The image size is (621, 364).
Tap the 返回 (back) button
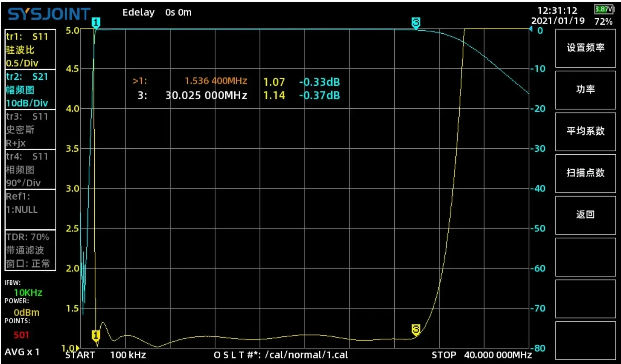pyautogui.click(x=585, y=214)
